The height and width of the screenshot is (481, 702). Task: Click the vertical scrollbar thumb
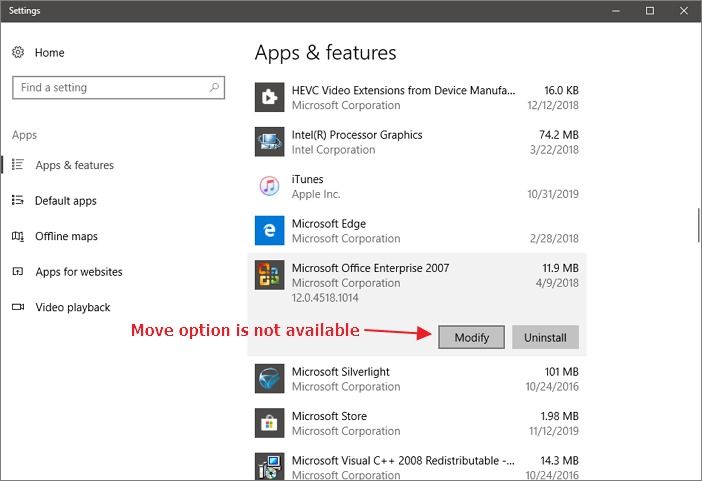point(697,225)
